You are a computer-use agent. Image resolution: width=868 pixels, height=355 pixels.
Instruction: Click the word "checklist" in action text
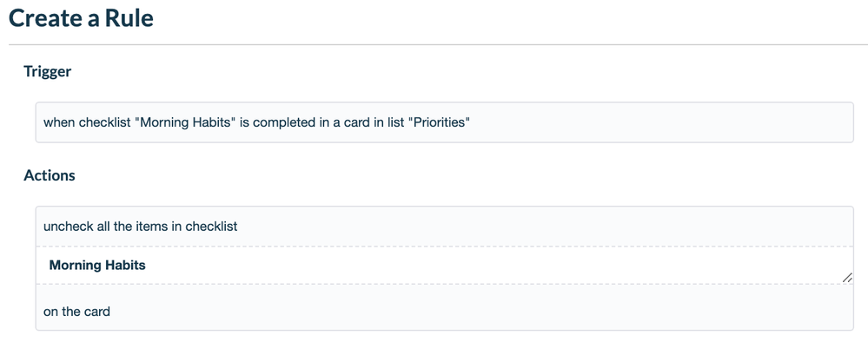(x=211, y=227)
